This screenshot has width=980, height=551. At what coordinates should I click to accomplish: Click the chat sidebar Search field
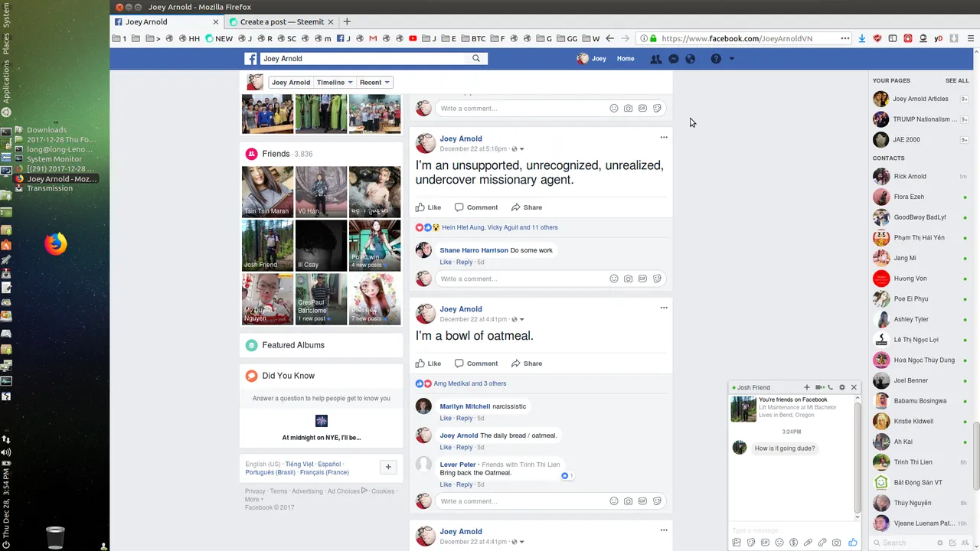point(903,543)
